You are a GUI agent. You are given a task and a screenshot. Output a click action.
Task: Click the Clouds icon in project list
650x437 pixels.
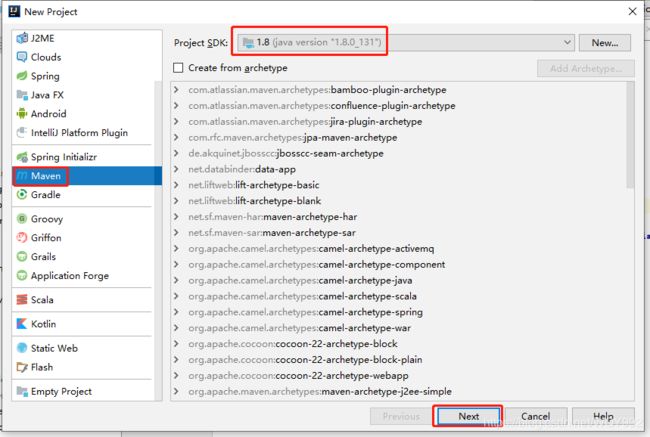pos(22,57)
